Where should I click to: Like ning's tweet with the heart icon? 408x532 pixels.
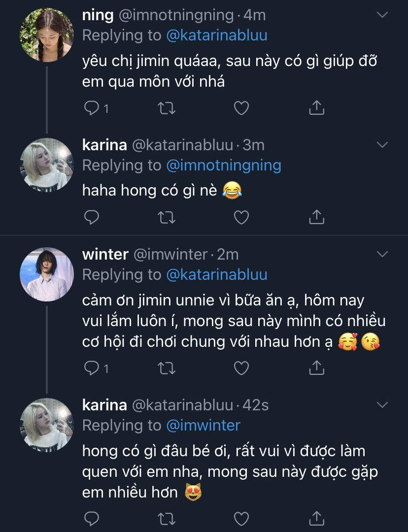click(x=241, y=108)
